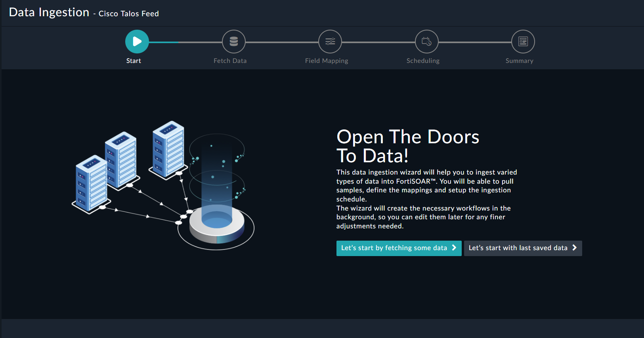Open the Scheduling step label

pos(423,61)
